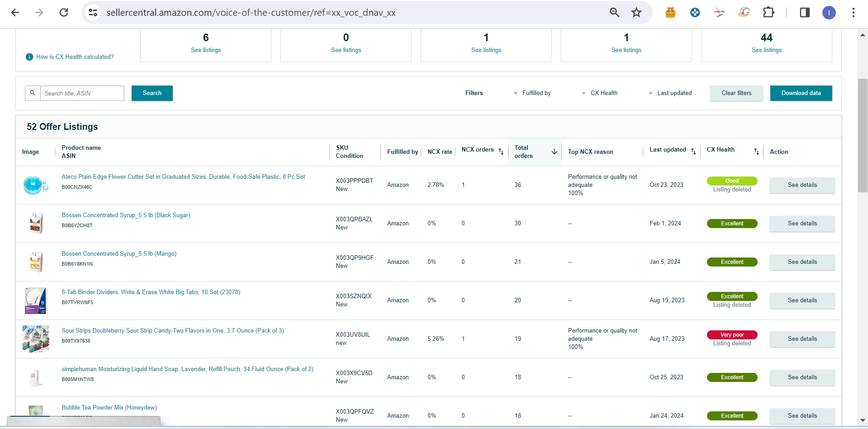Click the Very poor CX Health badge
This screenshot has height=429, width=868.
(732, 335)
